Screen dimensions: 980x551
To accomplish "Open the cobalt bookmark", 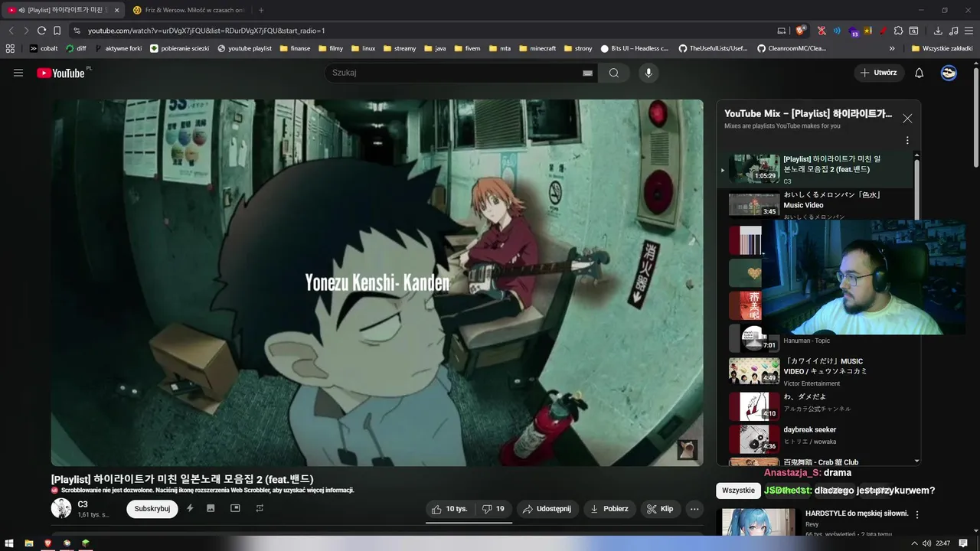I will (44, 48).
